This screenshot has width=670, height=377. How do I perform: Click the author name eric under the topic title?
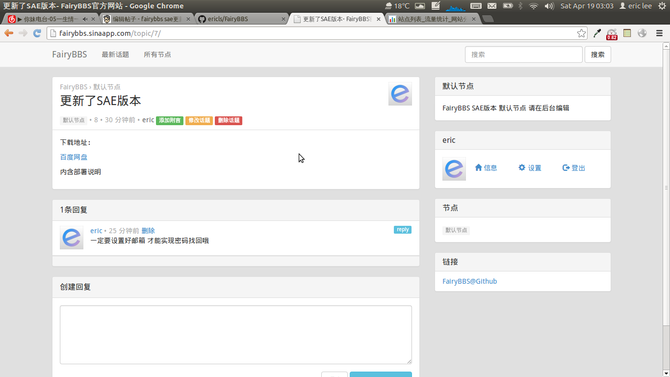148,120
